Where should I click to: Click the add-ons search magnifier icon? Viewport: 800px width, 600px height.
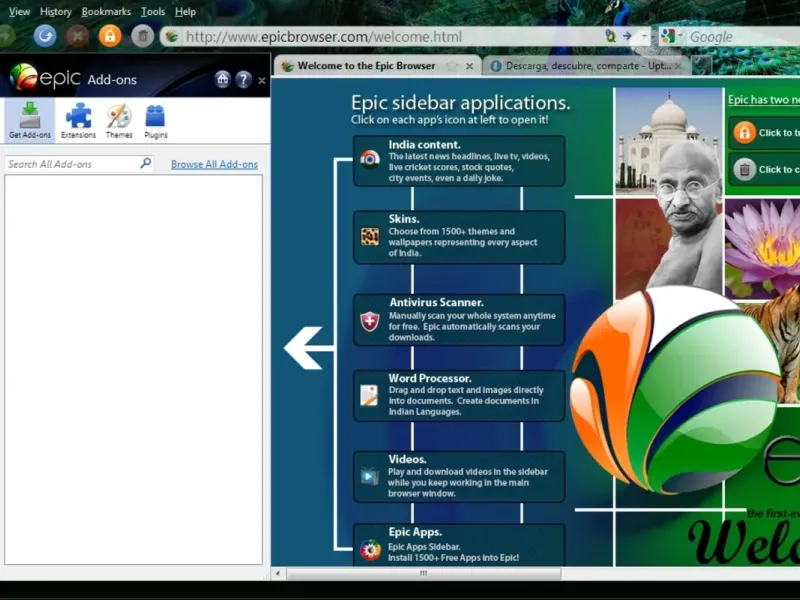tap(146, 163)
